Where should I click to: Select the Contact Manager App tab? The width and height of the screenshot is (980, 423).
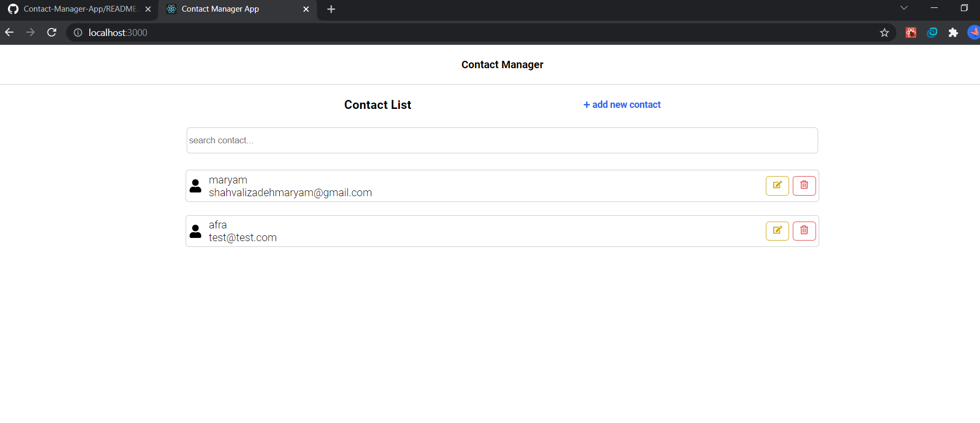coord(237,9)
